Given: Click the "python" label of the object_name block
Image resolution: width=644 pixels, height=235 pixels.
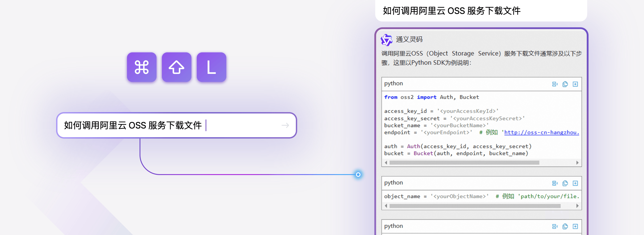Looking at the screenshot, I should click(x=394, y=183).
